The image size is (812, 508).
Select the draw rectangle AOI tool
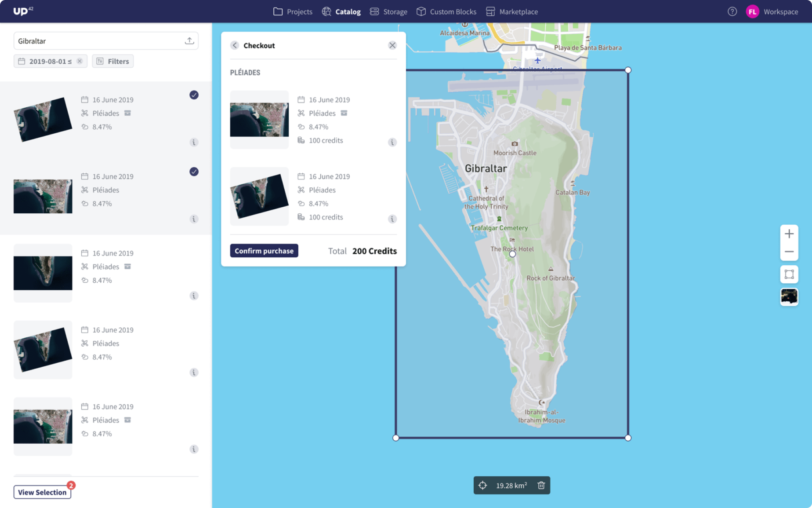pos(789,274)
